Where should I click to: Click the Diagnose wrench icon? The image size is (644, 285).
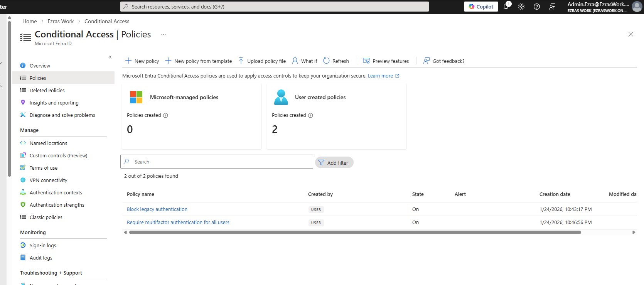pyautogui.click(x=23, y=115)
